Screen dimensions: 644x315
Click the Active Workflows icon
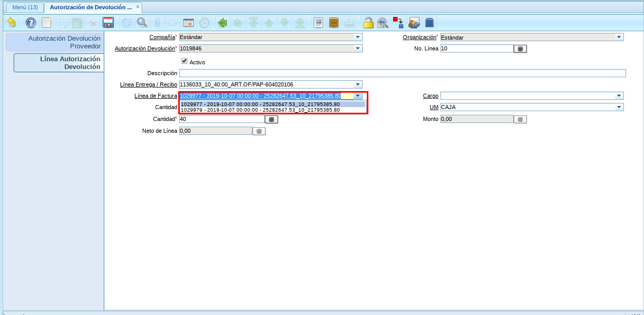click(398, 23)
